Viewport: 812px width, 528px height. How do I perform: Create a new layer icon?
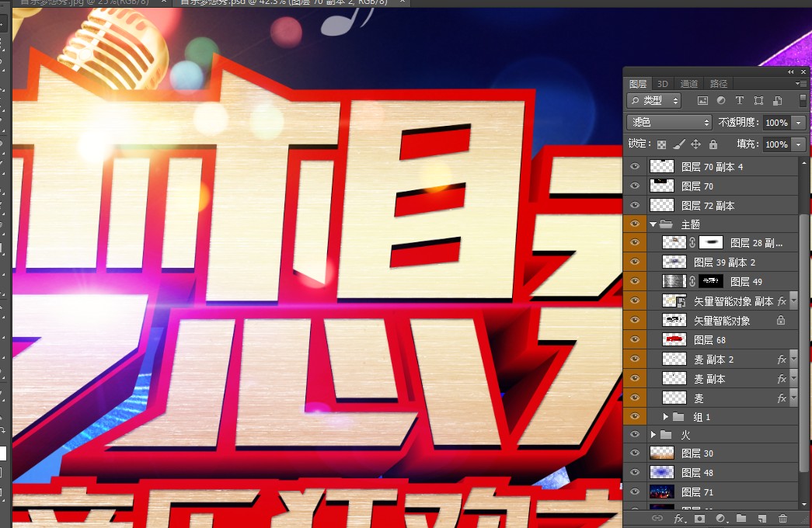[761, 518]
